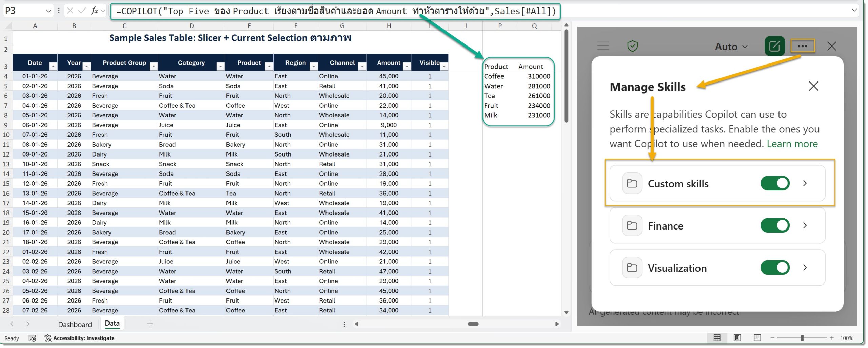Select column P header
The width and height of the screenshot is (868, 348).
click(500, 26)
